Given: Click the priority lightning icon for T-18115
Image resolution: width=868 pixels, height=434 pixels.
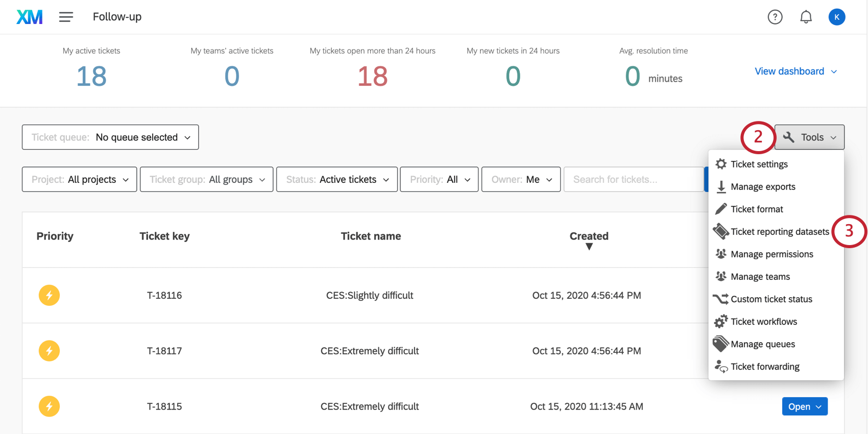Looking at the screenshot, I should 49,406.
